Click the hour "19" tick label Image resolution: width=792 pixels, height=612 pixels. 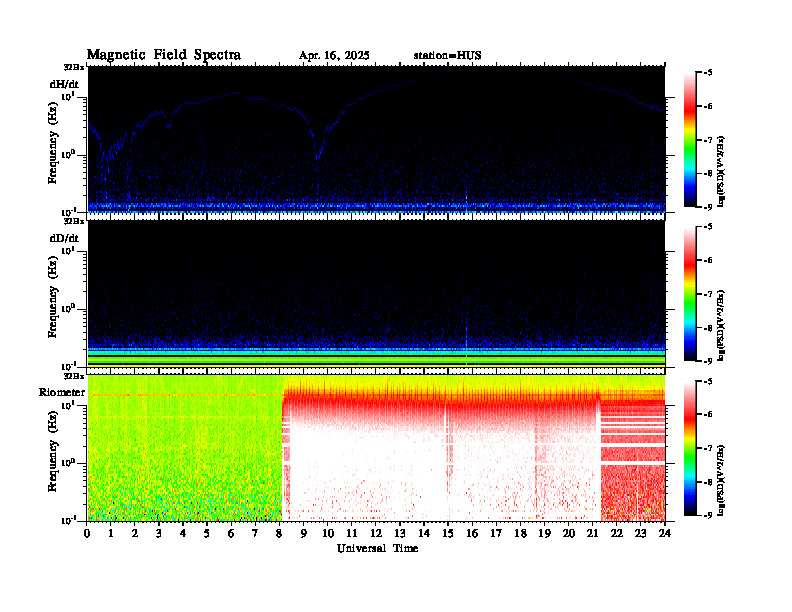pyautogui.click(x=544, y=534)
